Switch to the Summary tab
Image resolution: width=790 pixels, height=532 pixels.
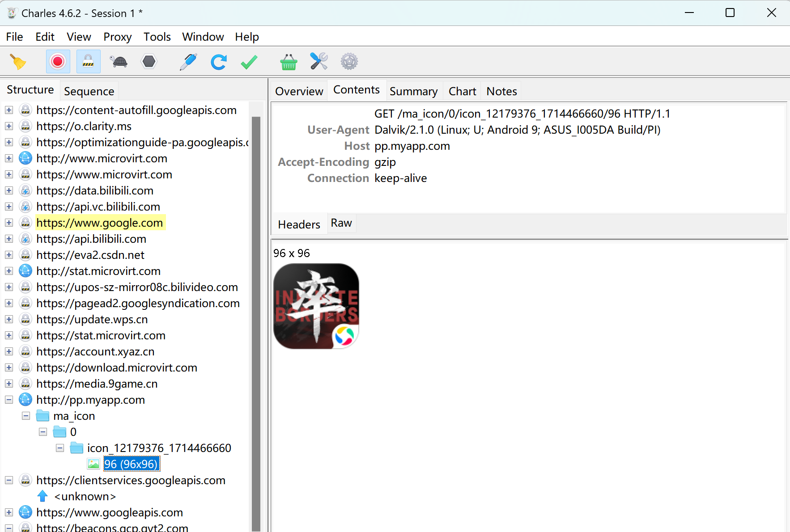[x=413, y=91]
